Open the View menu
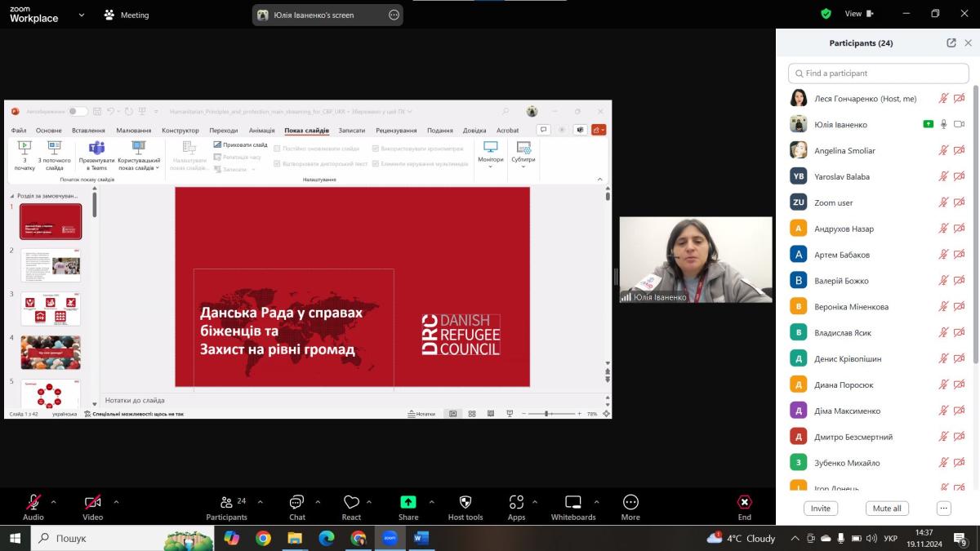The width and height of the screenshot is (980, 551). 858,14
